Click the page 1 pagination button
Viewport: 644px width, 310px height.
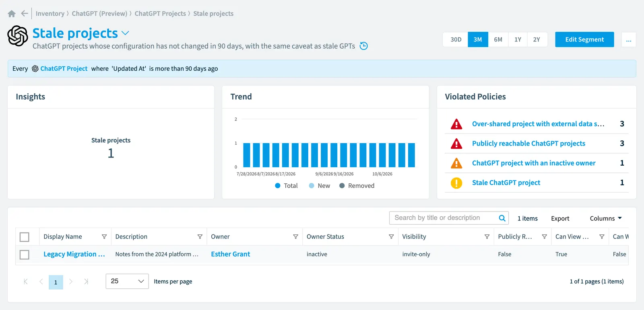(x=56, y=282)
